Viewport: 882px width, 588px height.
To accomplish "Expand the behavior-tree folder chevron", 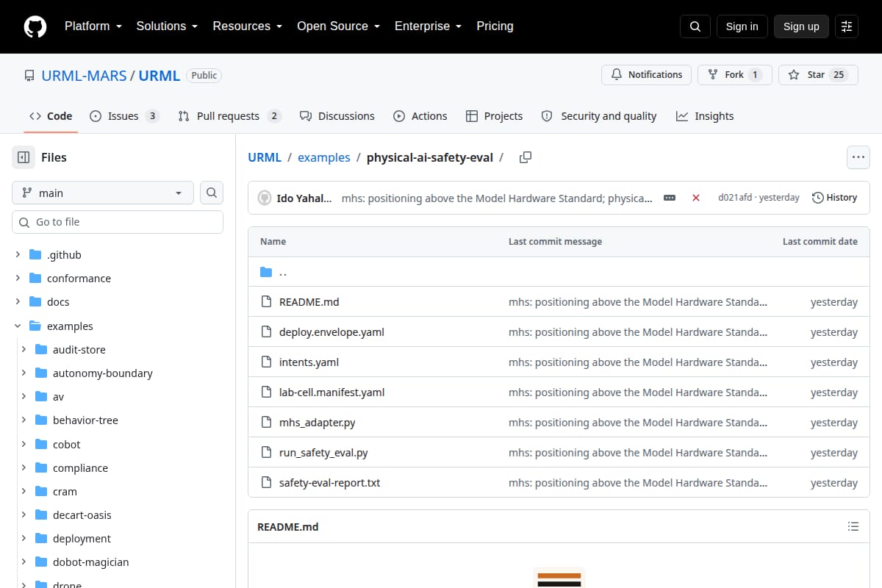I will click(24, 420).
